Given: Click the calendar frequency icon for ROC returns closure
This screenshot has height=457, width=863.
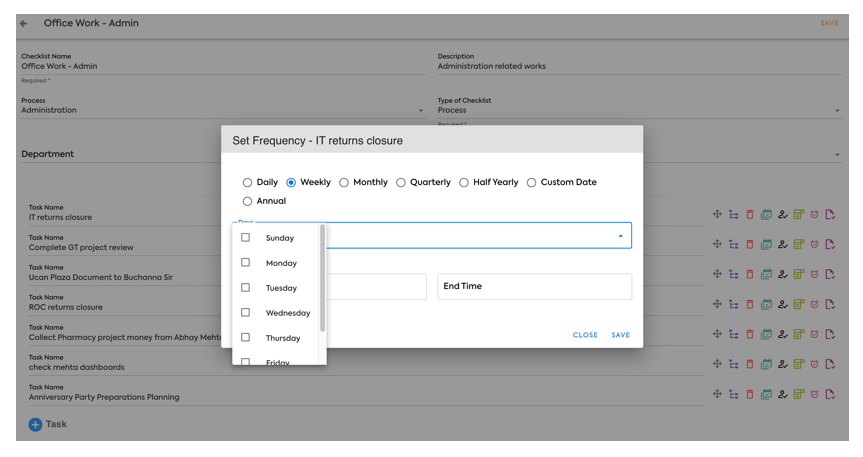Looking at the screenshot, I should 766,304.
